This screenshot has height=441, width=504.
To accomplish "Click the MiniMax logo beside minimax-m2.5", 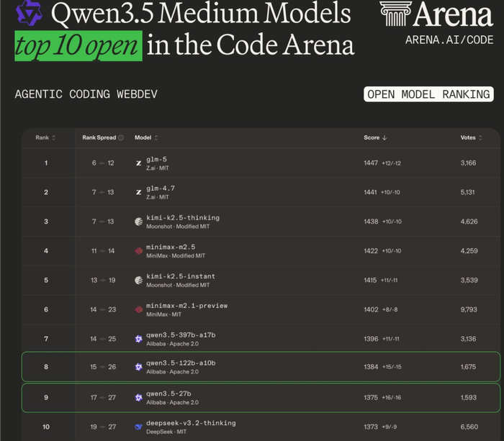I will pos(139,251).
